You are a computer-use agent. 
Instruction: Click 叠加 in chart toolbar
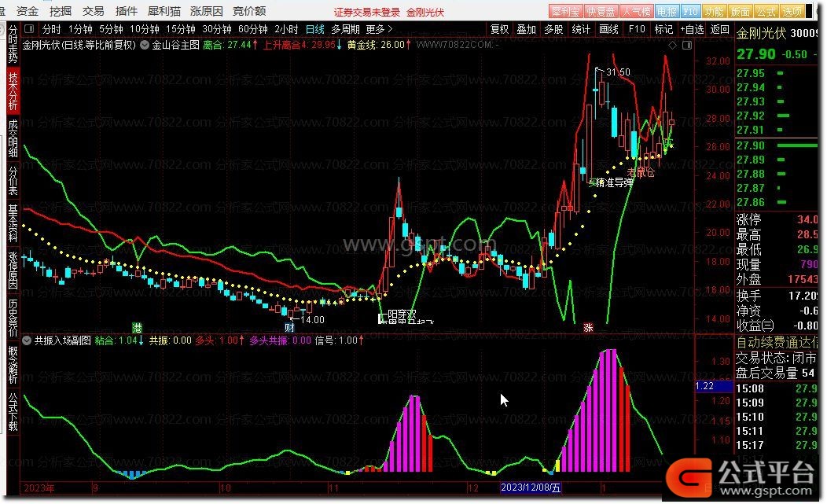[527, 30]
